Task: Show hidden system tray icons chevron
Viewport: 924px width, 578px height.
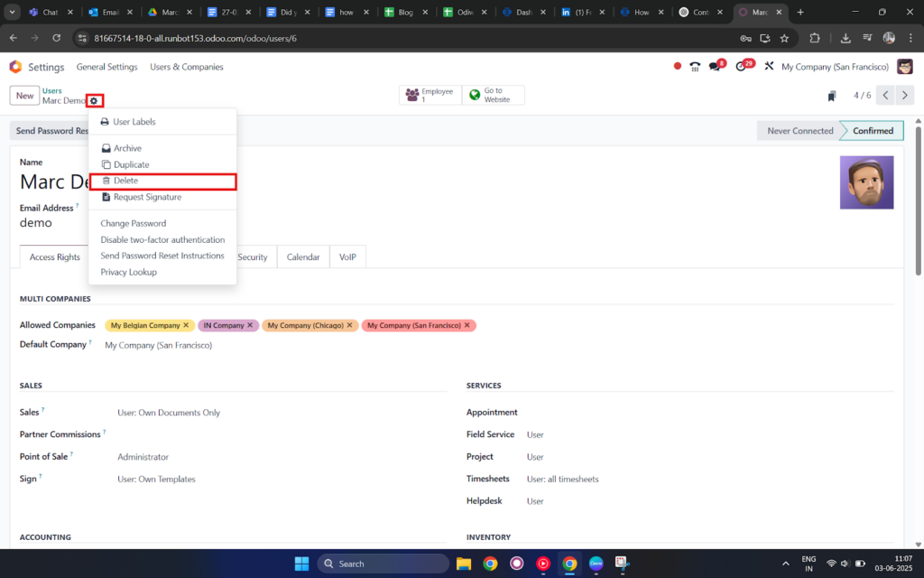Action: pos(785,564)
